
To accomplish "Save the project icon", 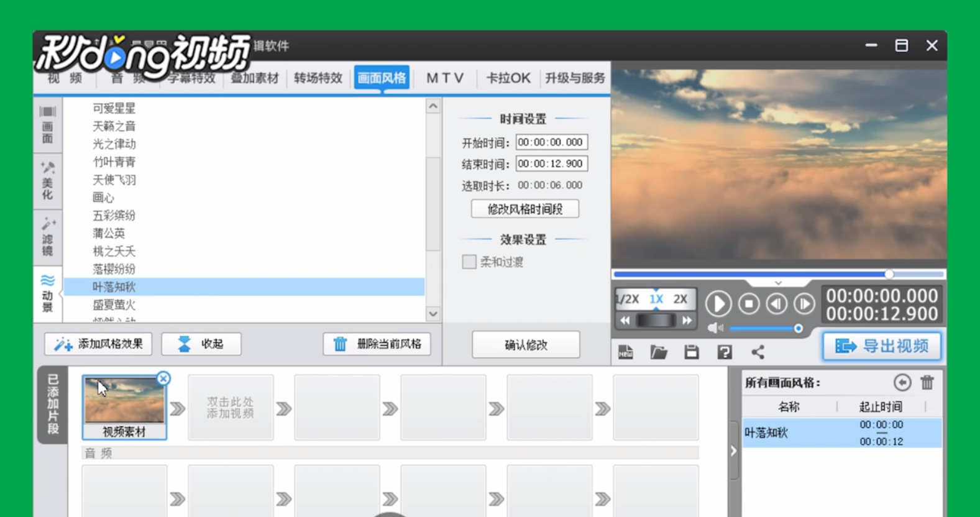I will click(x=692, y=352).
